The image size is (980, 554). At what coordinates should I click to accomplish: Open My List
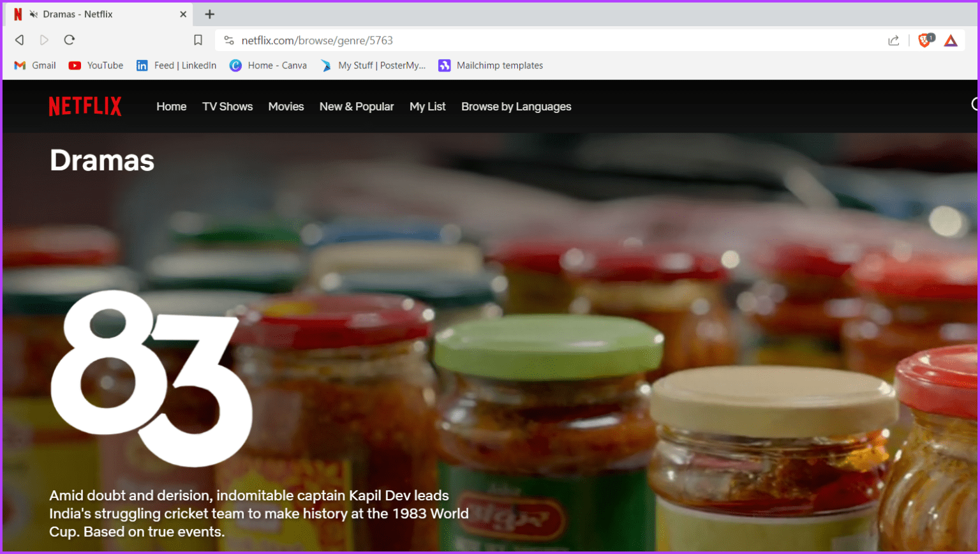[427, 107]
